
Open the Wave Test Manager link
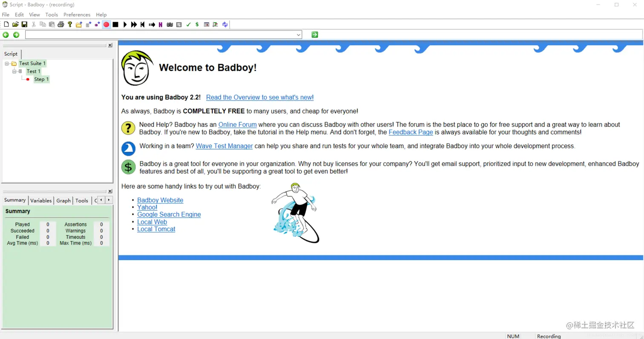click(224, 146)
